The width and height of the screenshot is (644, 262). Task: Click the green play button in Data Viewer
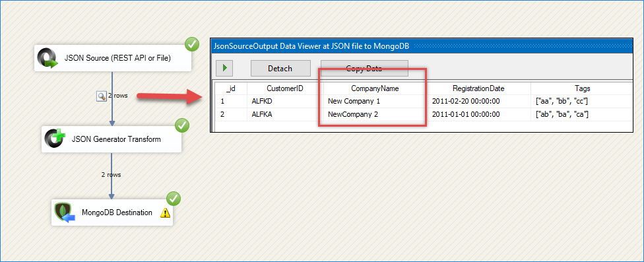click(x=224, y=68)
